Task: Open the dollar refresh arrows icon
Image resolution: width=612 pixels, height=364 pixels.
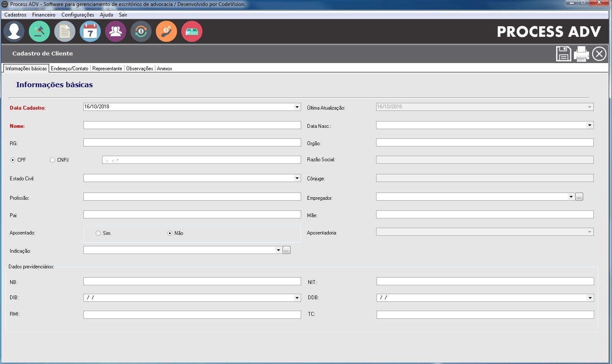Action: click(141, 31)
